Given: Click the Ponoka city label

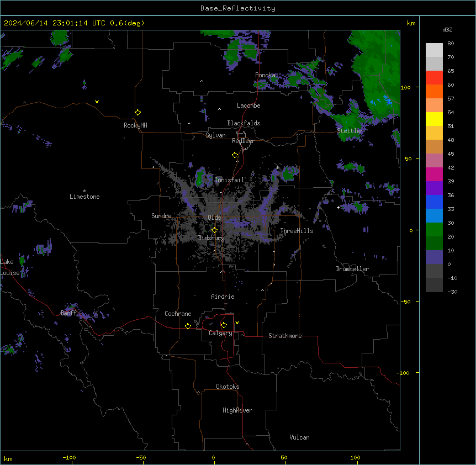Looking at the screenshot, I should pyautogui.click(x=265, y=75).
